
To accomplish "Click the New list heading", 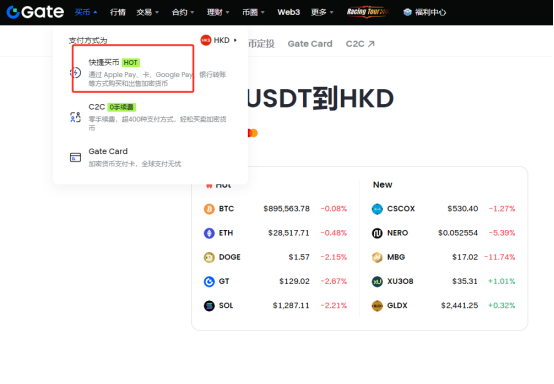I will (383, 185).
